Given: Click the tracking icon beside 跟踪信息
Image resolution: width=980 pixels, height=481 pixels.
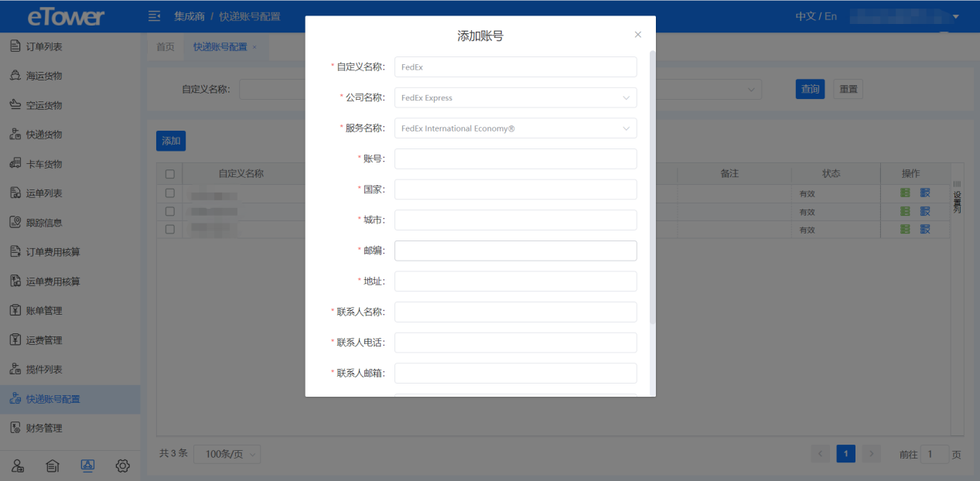Looking at the screenshot, I should pos(15,223).
